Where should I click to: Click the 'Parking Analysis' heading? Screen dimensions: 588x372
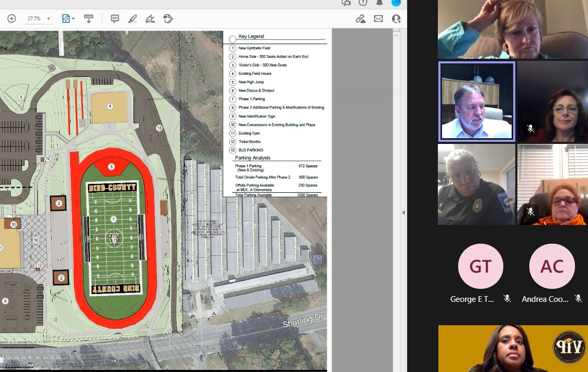(253, 158)
